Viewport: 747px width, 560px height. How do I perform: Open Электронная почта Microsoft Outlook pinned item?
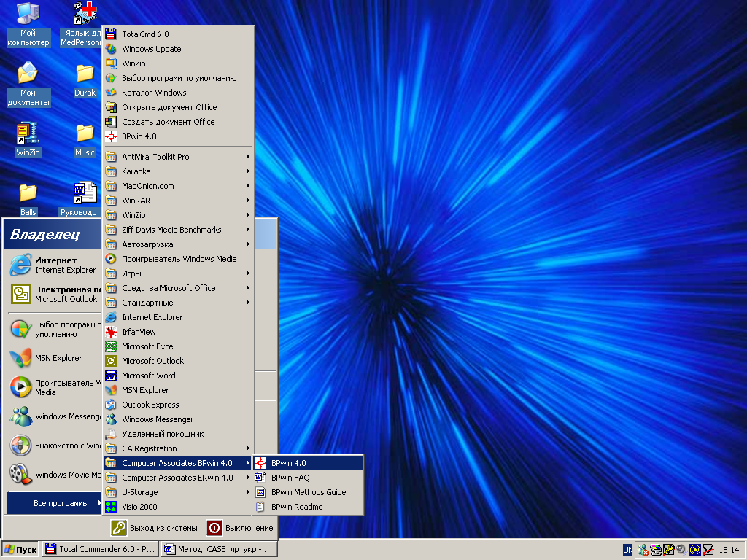pyautogui.click(x=55, y=295)
